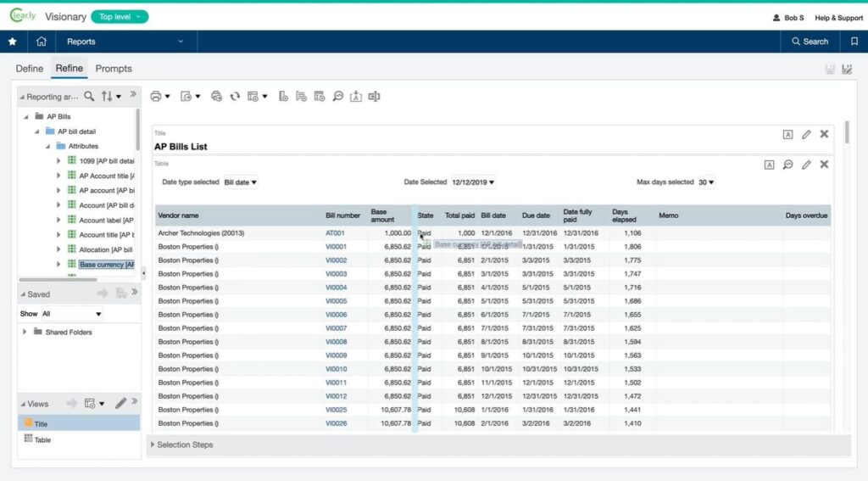Open the print options dropdown arrow
This screenshot has width=868, height=481.
coord(167,97)
